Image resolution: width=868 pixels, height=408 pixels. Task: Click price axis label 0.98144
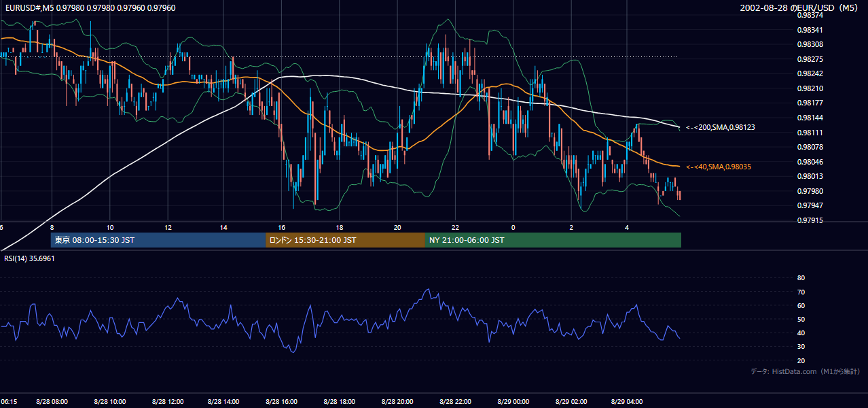809,118
